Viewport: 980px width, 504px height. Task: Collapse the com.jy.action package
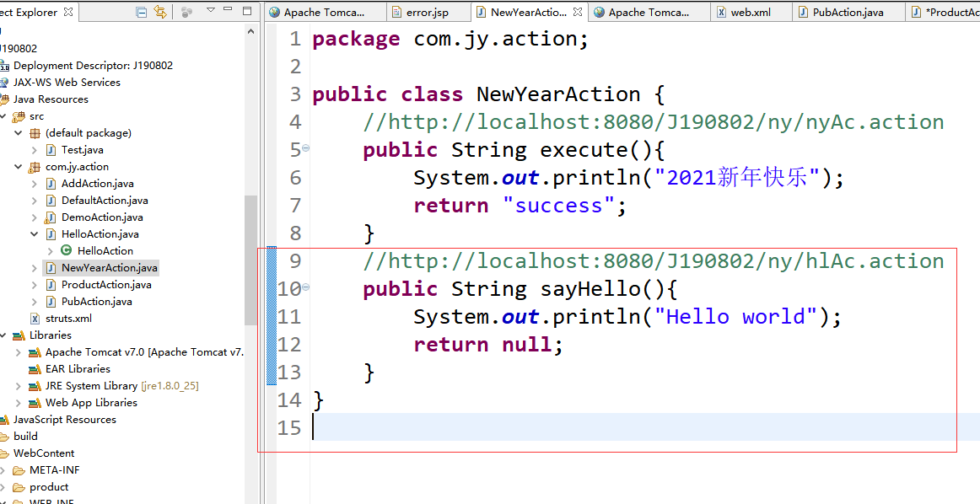coord(19,166)
